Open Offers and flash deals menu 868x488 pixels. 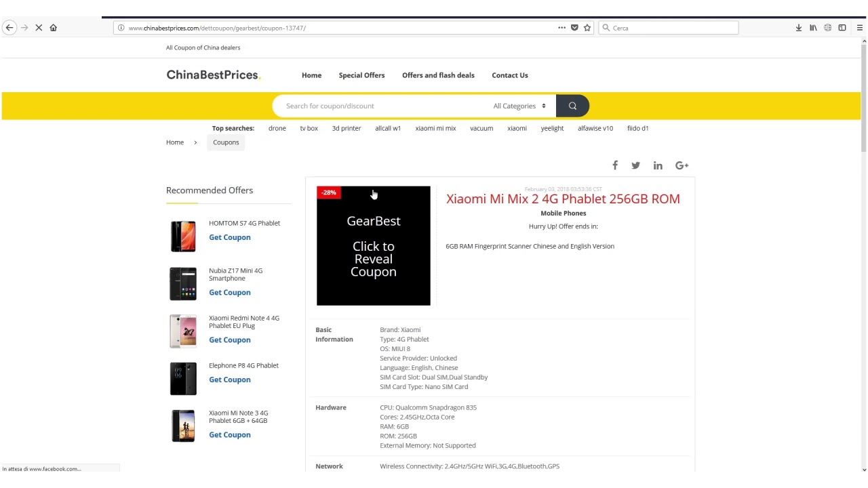point(438,75)
